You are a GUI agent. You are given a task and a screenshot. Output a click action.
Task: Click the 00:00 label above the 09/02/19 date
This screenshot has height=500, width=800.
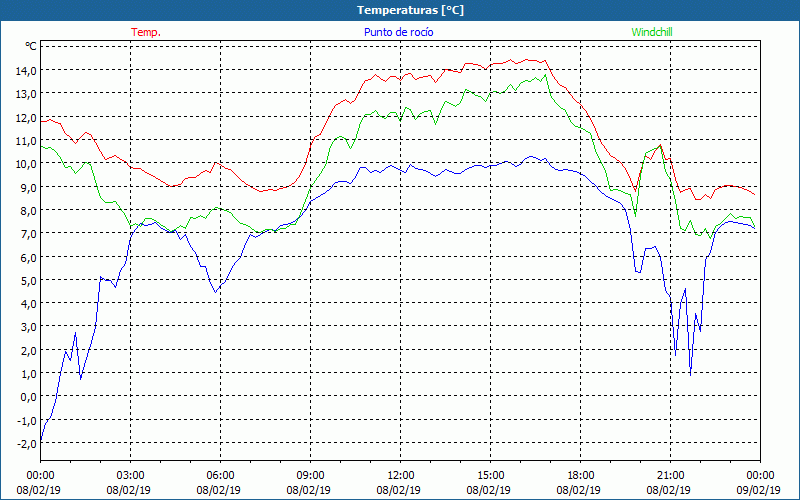[x=760, y=476]
